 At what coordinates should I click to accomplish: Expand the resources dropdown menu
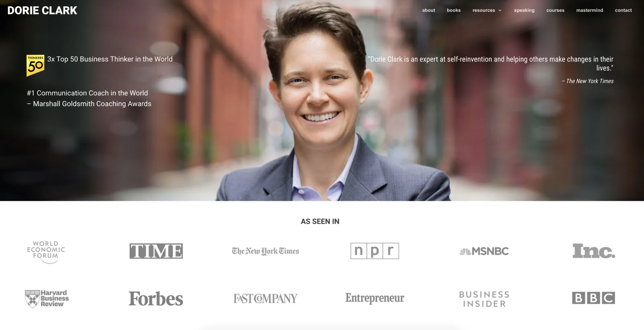487,10
